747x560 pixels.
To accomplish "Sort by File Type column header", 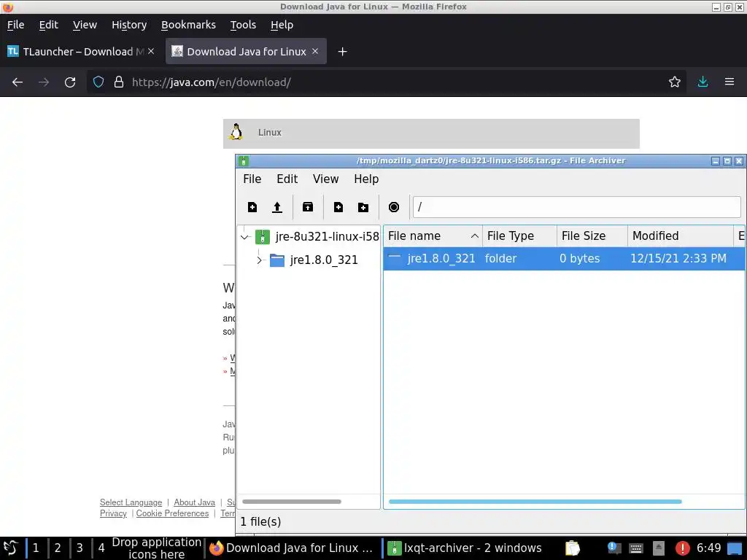I will (x=519, y=236).
